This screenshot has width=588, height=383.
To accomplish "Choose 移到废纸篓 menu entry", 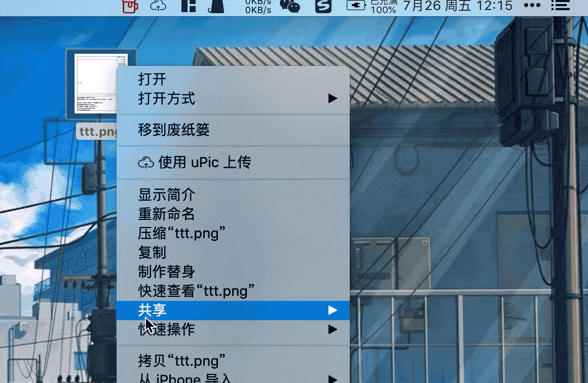I will click(x=233, y=130).
